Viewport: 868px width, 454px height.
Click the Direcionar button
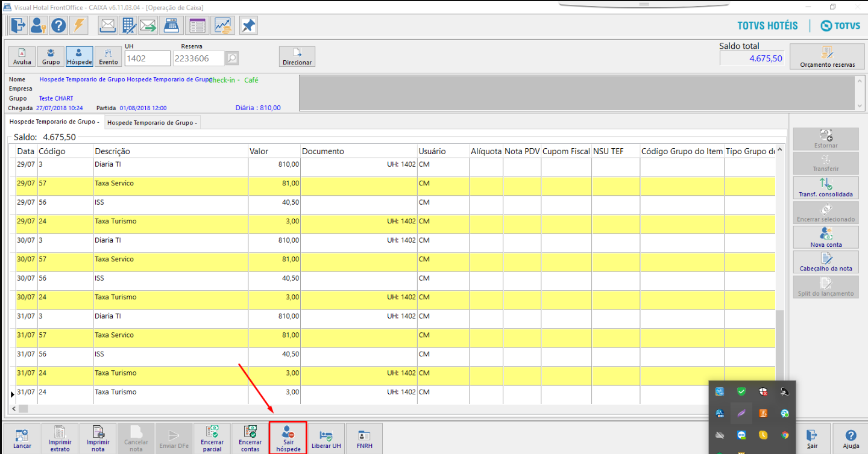[x=297, y=57]
